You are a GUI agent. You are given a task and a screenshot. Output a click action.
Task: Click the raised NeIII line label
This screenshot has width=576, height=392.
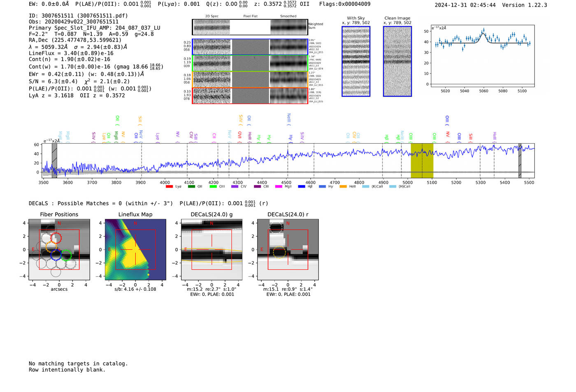pyautogui.click(x=289, y=119)
